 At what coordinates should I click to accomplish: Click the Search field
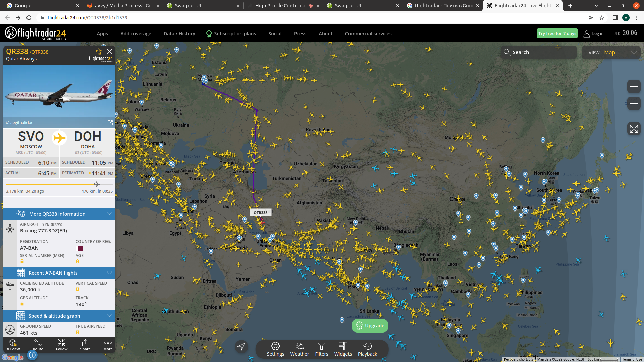point(539,52)
